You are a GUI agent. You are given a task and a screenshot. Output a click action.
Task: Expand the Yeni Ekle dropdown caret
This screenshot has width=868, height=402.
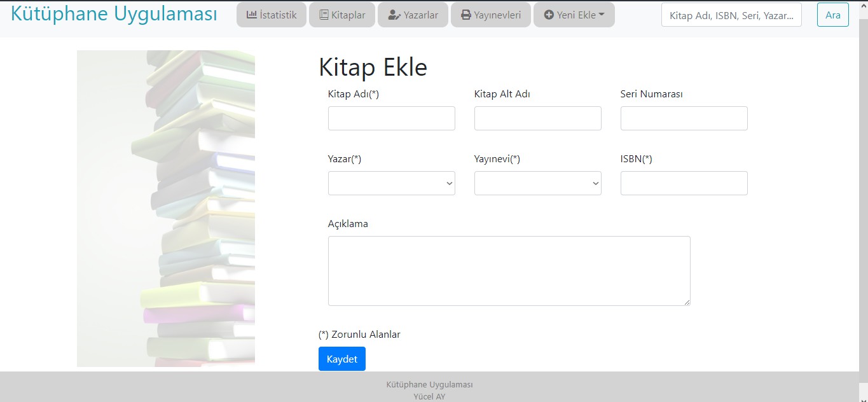click(x=602, y=15)
